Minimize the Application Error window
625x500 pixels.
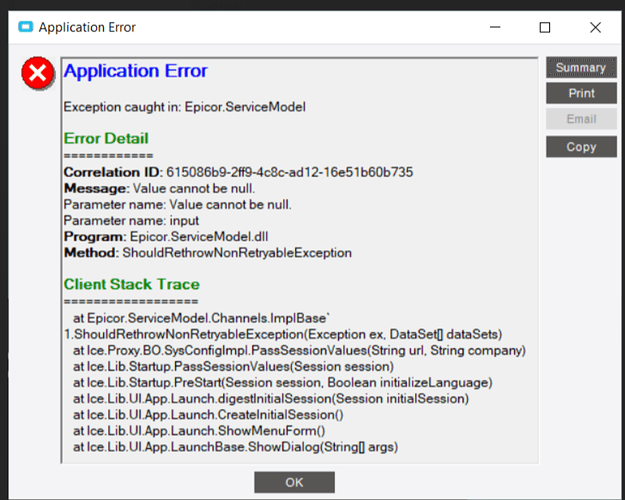[x=495, y=27]
